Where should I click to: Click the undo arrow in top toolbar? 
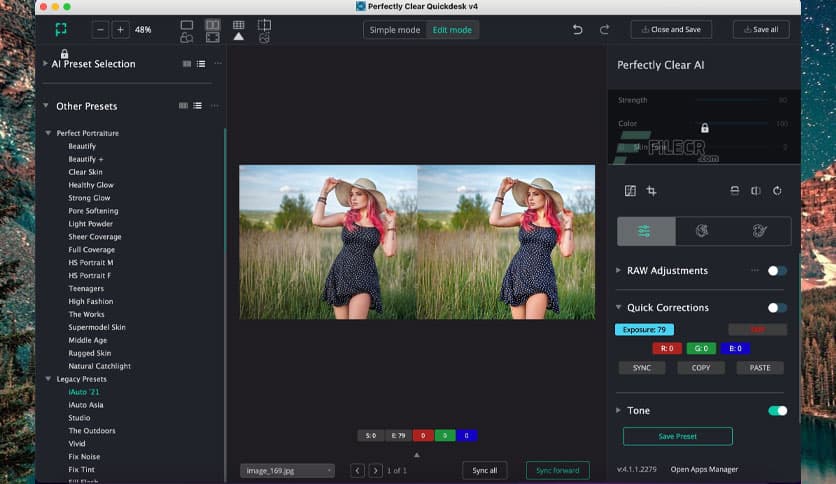[577, 30]
